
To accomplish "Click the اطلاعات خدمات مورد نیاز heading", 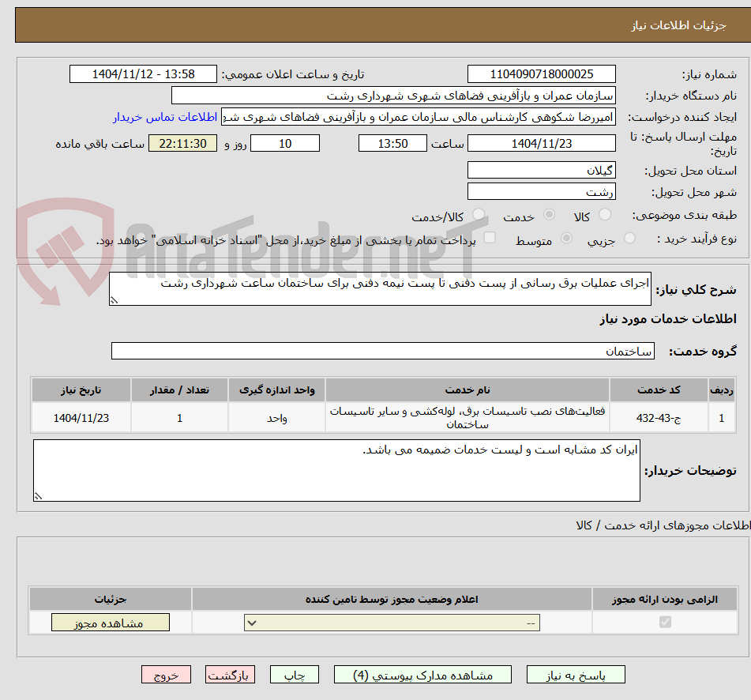I will (x=668, y=319).
